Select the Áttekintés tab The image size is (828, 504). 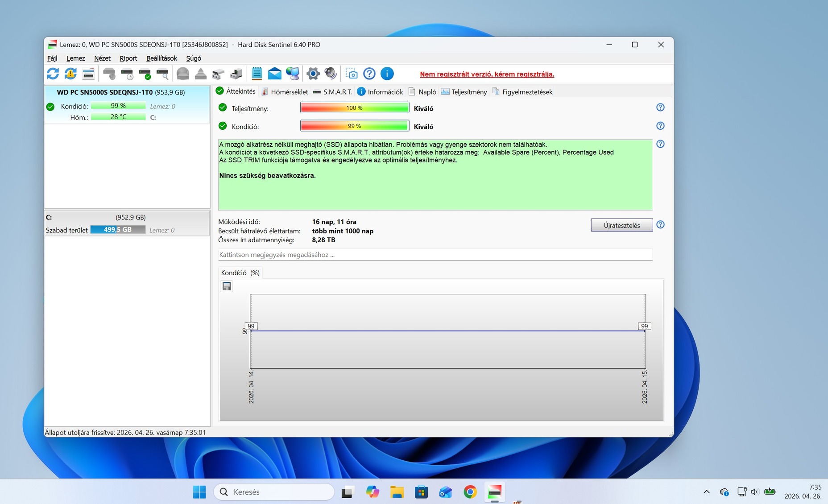point(236,91)
